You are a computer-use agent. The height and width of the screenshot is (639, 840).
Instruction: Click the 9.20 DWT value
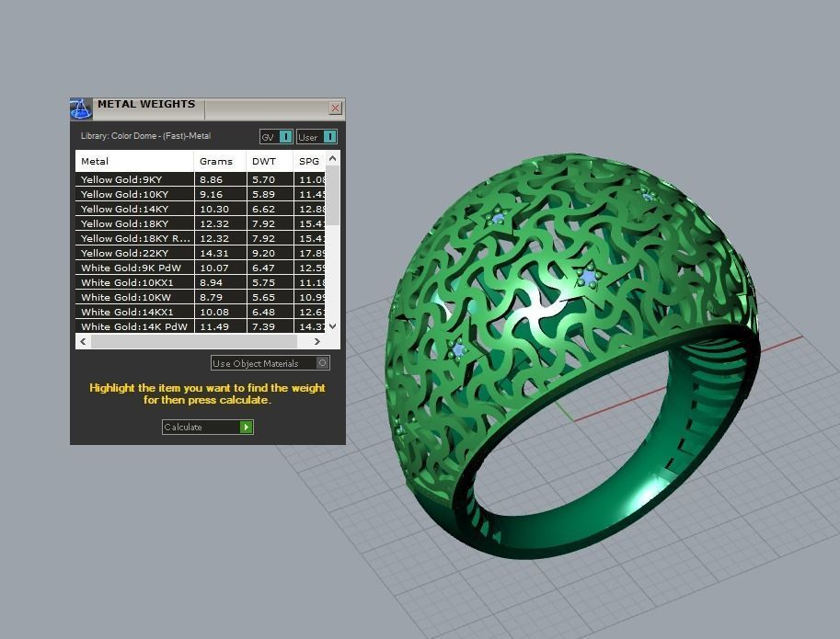(x=263, y=253)
